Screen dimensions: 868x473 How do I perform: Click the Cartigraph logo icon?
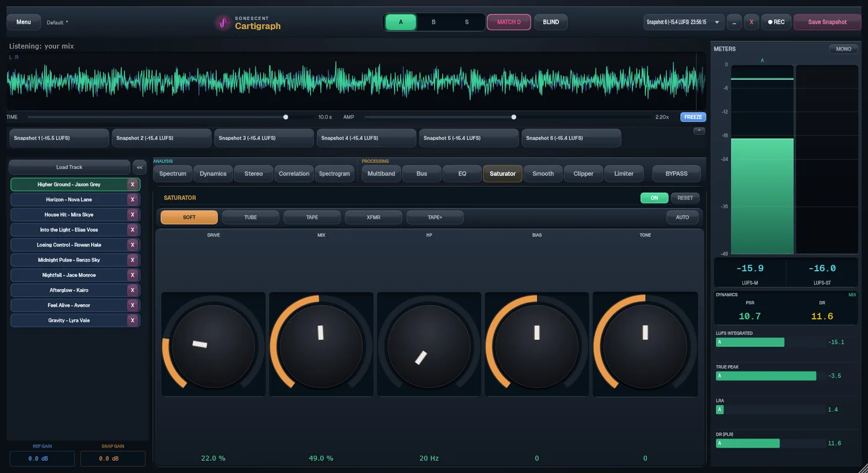click(x=223, y=23)
